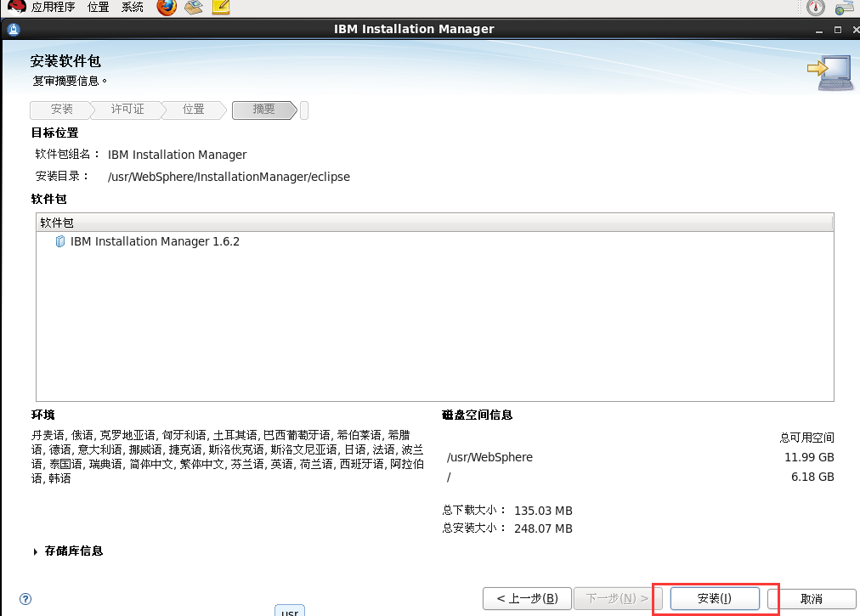Click the network status tray icon
This screenshot has width=860, height=616.
point(844,8)
